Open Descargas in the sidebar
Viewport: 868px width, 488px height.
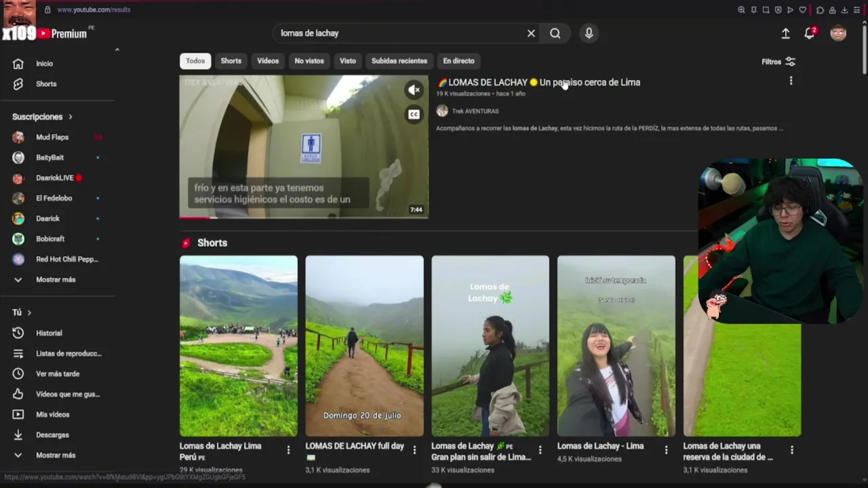click(x=52, y=435)
